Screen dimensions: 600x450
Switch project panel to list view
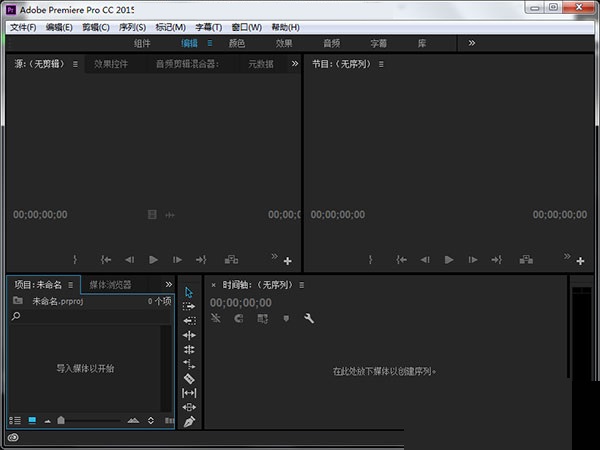point(15,421)
